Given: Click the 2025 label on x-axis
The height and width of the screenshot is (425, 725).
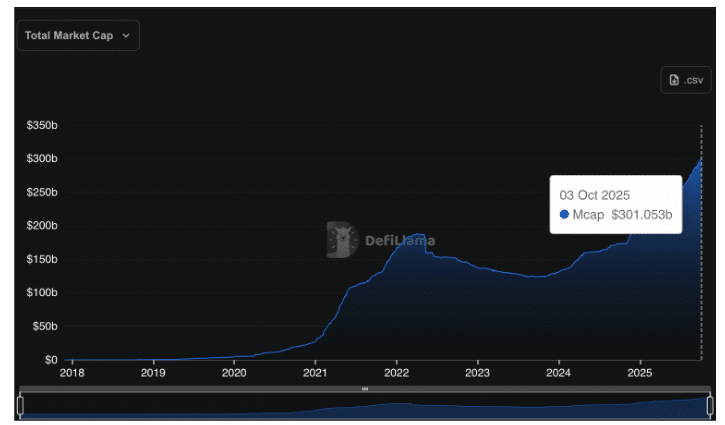Looking at the screenshot, I should click(x=640, y=373).
